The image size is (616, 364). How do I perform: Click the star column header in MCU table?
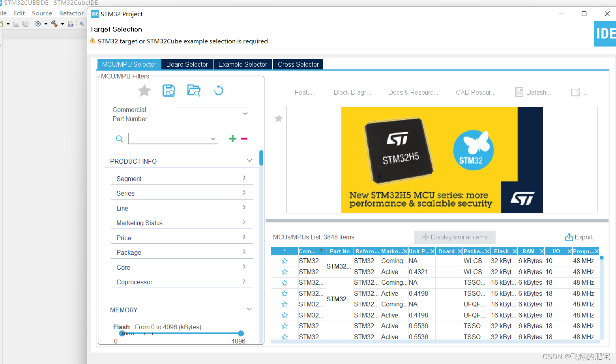coord(285,251)
